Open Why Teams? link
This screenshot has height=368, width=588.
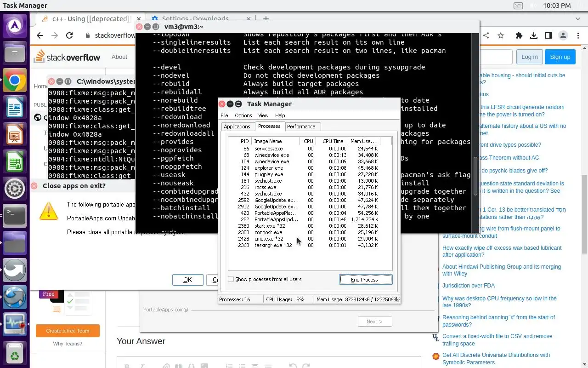tap(68, 344)
